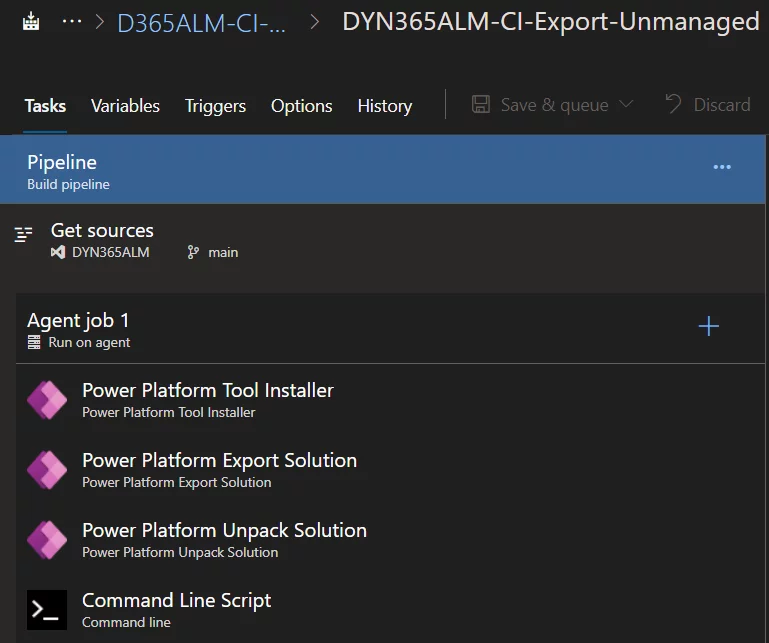Expand the breadcrumb ellipsis menu

72,21
